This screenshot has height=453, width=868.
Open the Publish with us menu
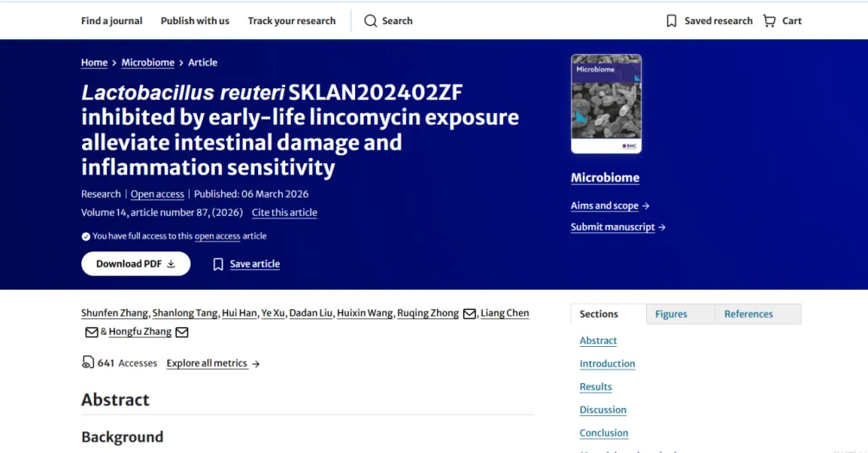(194, 21)
